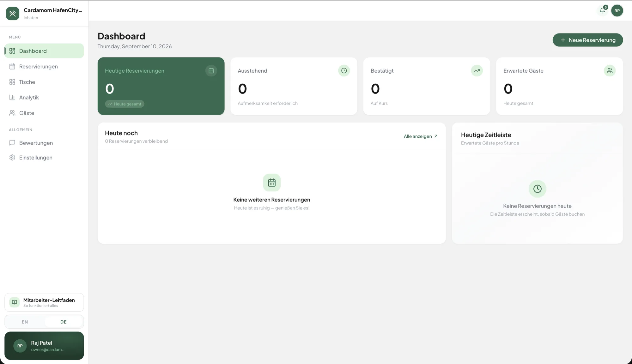Click the Bewertungen speech bubble icon

(12, 143)
